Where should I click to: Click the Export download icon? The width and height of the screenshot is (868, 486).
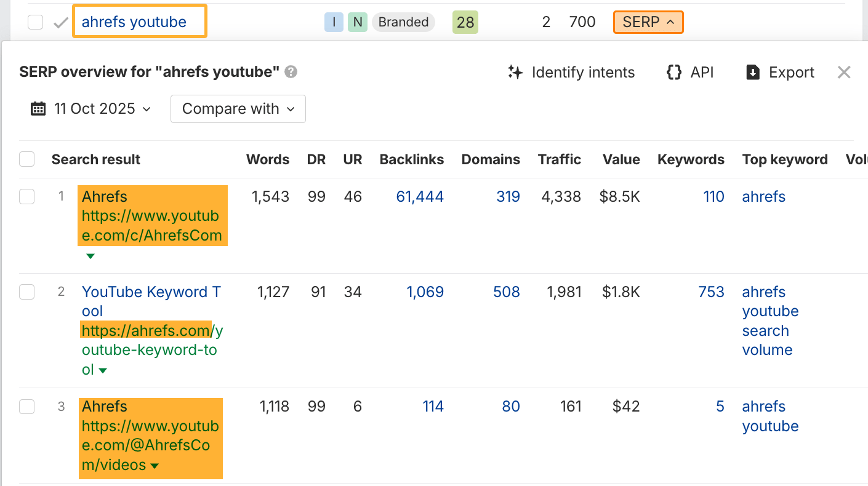coord(753,72)
